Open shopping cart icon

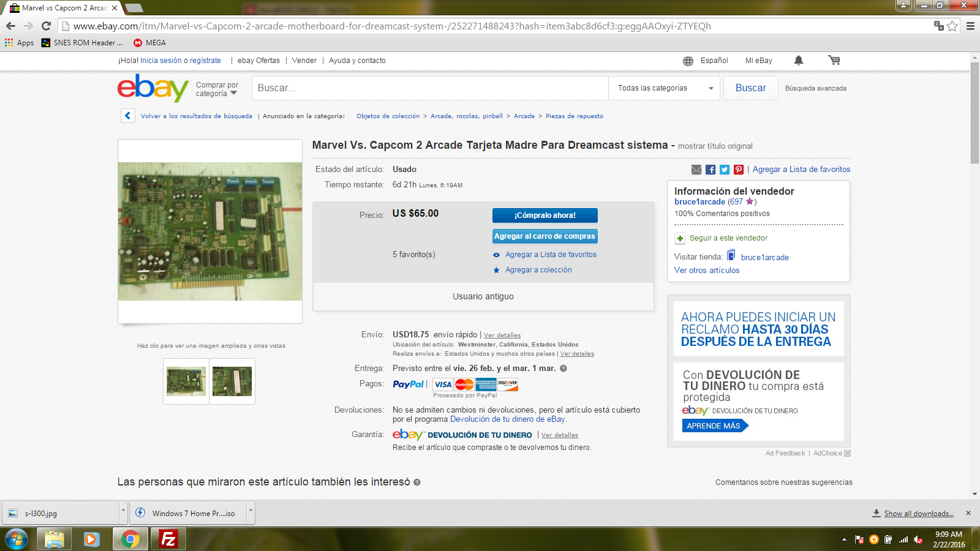(834, 60)
